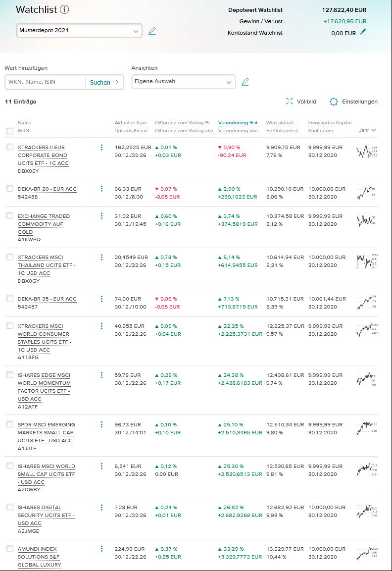Sort table by Aktueller Kurs column header
This screenshot has width=392, height=571.
(x=131, y=123)
